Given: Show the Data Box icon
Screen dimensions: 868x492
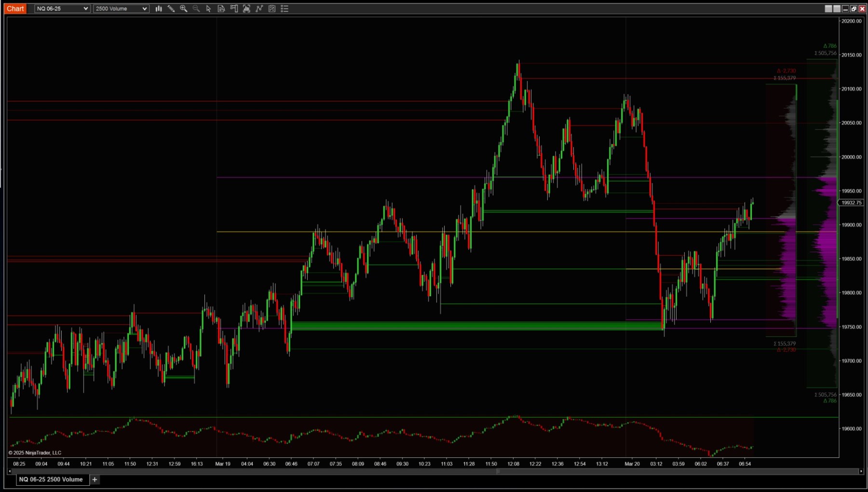Looking at the screenshot, I should 221,9.
